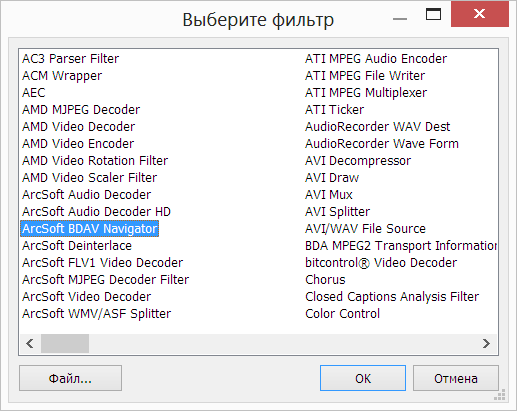Select bitcontrol® Video Decoder

coord(381,263)
